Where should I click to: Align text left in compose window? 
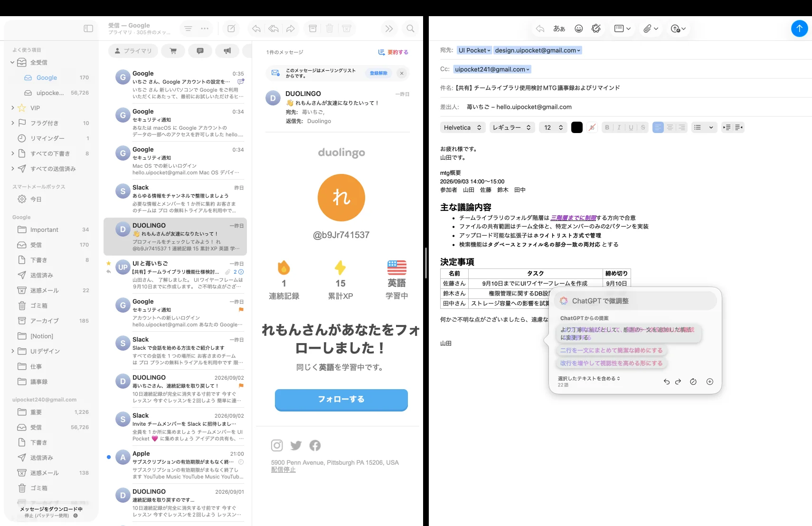(x=658, y=127)
